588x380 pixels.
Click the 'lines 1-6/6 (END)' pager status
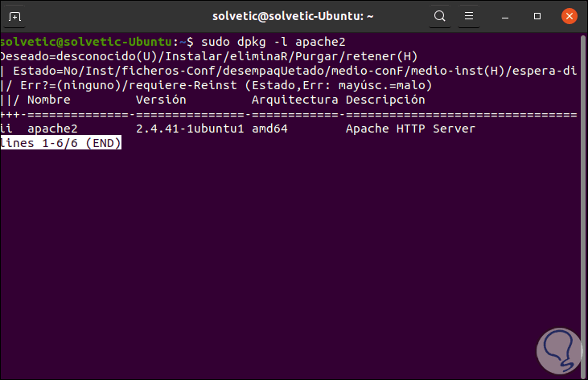(x=61, y=143)
